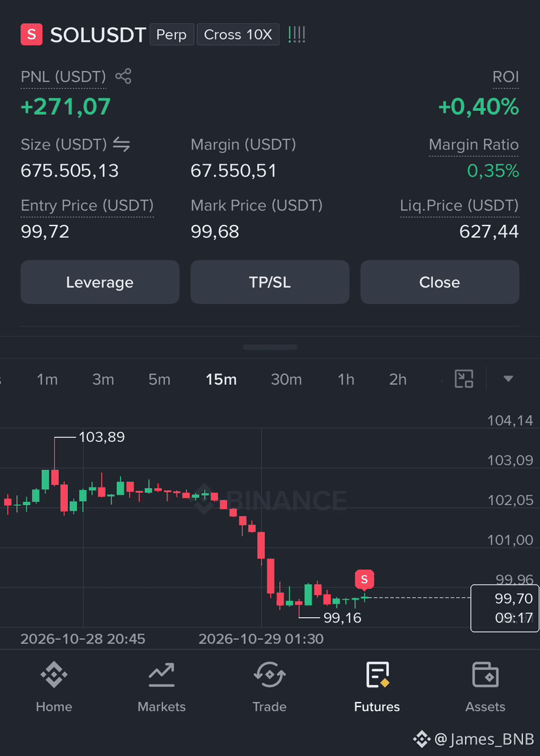Open Assets in bottom navigation
Viewport: 540px width, 756px height.
(485, 688)
